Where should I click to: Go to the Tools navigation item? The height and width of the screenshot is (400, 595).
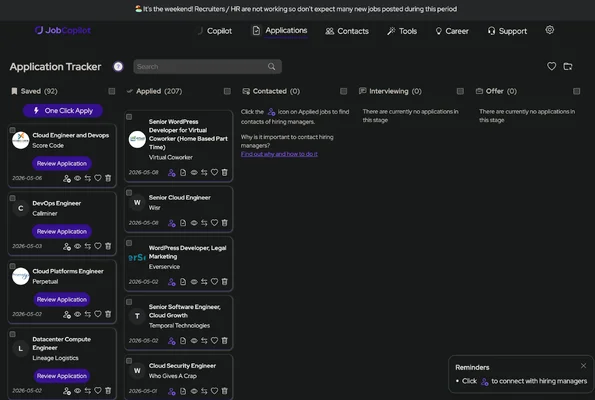(x=402, y=31)
